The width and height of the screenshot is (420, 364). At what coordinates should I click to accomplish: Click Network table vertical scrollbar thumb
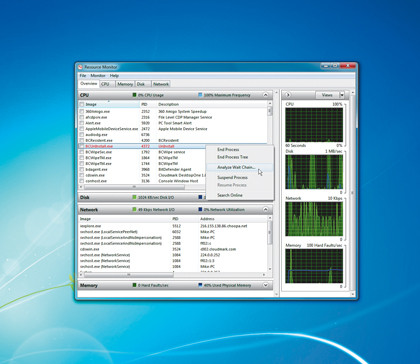(x=270, y=232)
